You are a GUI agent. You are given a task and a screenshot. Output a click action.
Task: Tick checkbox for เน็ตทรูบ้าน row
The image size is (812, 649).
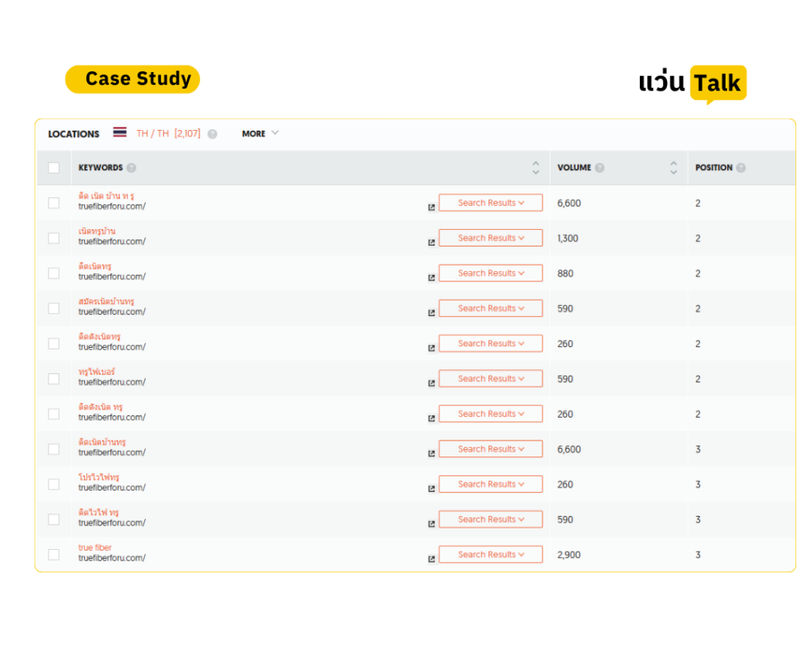(54, 238)
